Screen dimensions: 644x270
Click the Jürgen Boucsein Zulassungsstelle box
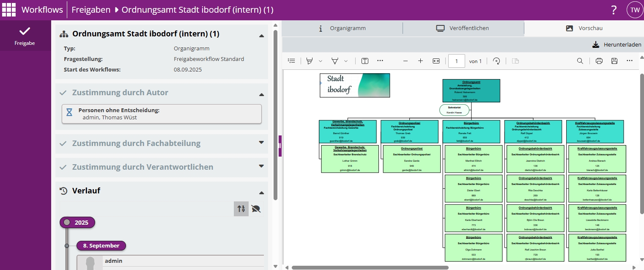(x=595, y=132)
